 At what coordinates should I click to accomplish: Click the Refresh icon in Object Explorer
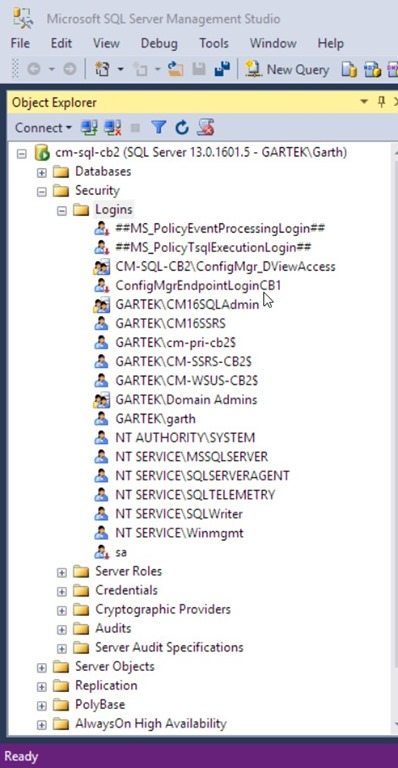pyautogui.click(x=182, y=128)
